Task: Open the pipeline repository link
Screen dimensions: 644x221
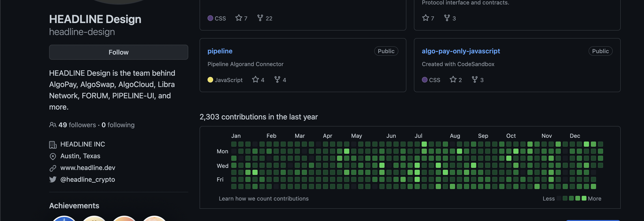Action: (x=220, y=51)
